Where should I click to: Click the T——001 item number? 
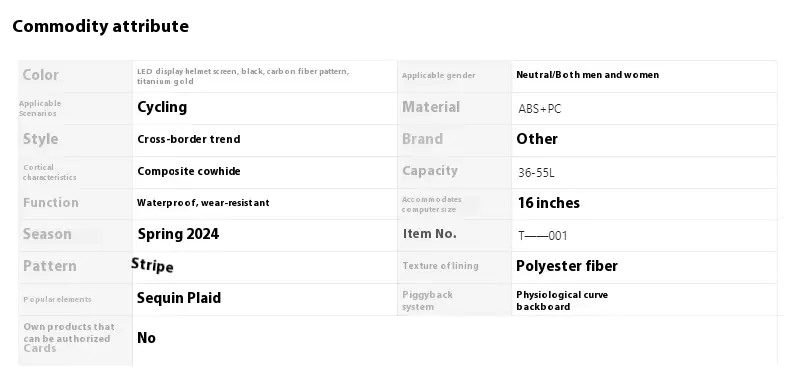pos(543,236)
